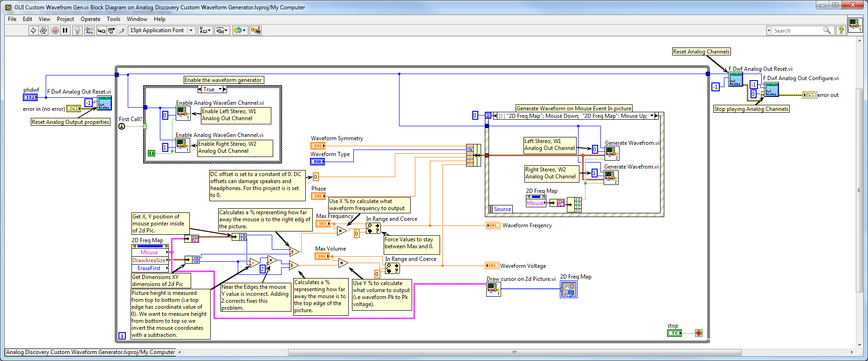The height and width of the screenshot is (361, 868).
Task: Click the First Call? node
Action: (x=122, y=126)
